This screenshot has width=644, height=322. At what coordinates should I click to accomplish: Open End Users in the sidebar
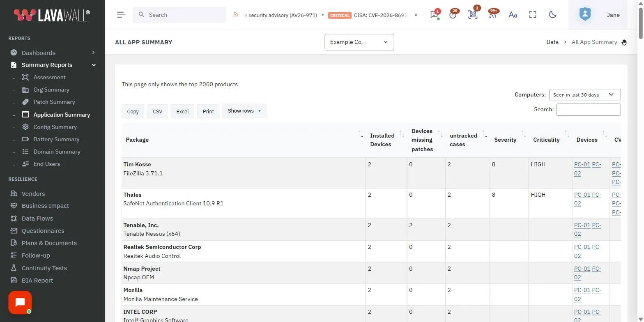pos(46,164)
